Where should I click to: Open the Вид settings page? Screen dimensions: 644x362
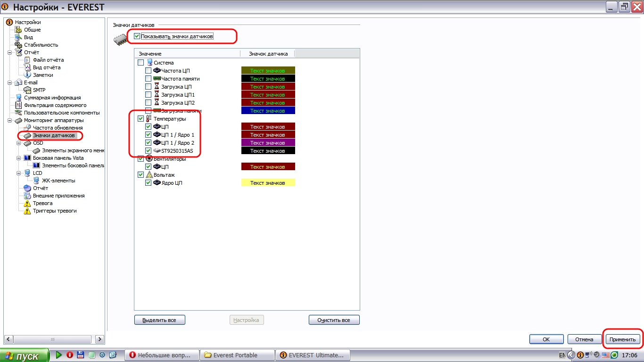28,37
